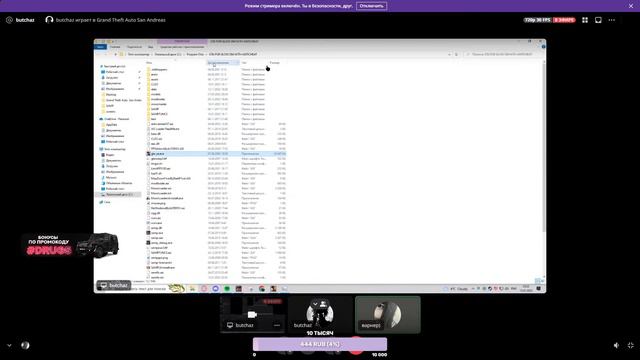Open the Chrome icon on taskbar

coord(262,289)
